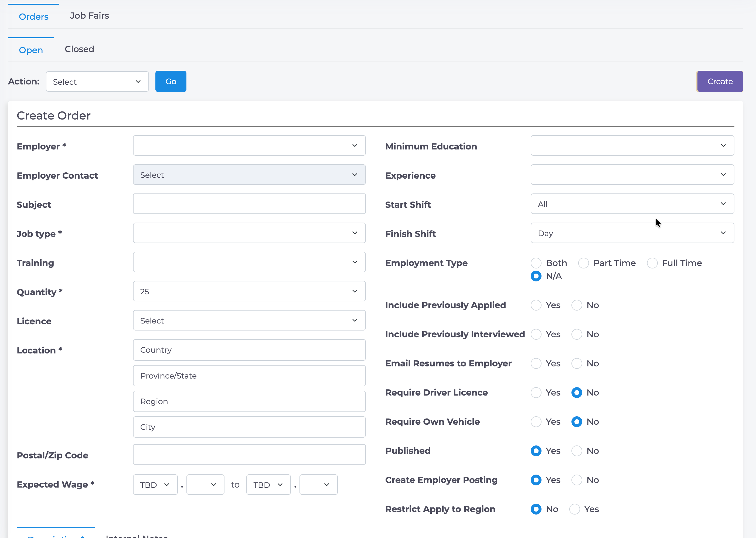Open the Action select dropdown
Viewport: 756px width, 538px height.
click(97, 81)
